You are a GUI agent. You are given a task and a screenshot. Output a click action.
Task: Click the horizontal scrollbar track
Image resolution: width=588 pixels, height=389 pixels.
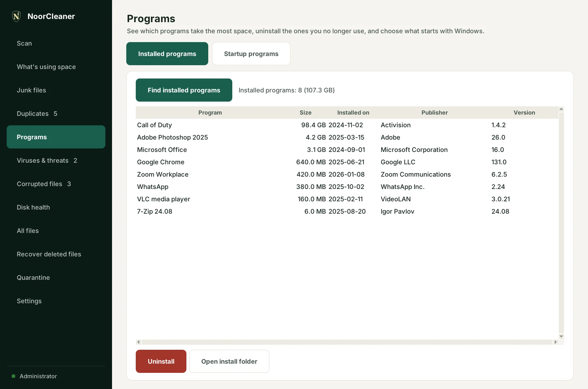pos(347,342)
